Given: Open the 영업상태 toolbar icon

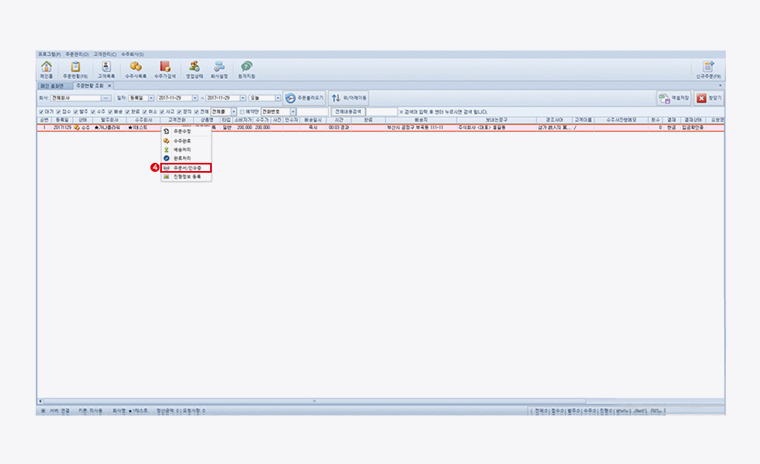Looking at the screenshot, I should (194, 68).
